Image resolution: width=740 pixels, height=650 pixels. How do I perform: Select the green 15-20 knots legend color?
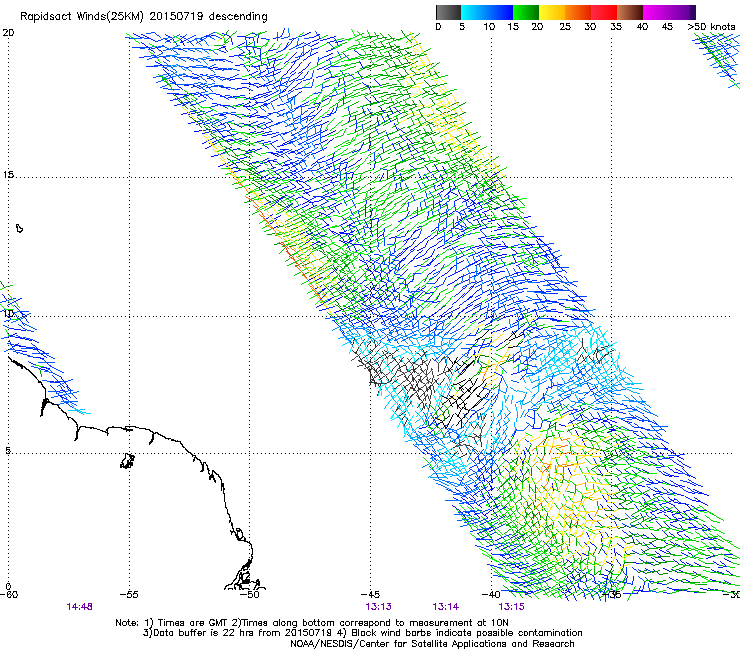(526, 12)
